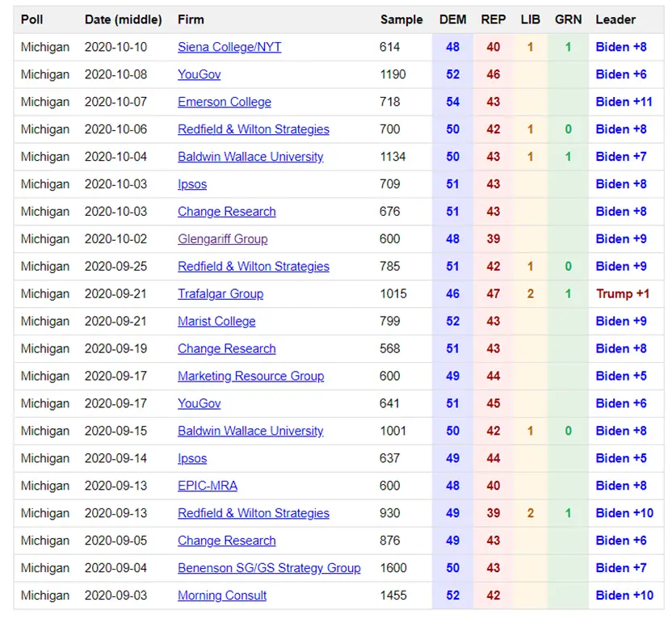Select GRN value 1 in Siena College/NYT row
The image size is (672, 619).
[569, 47]
